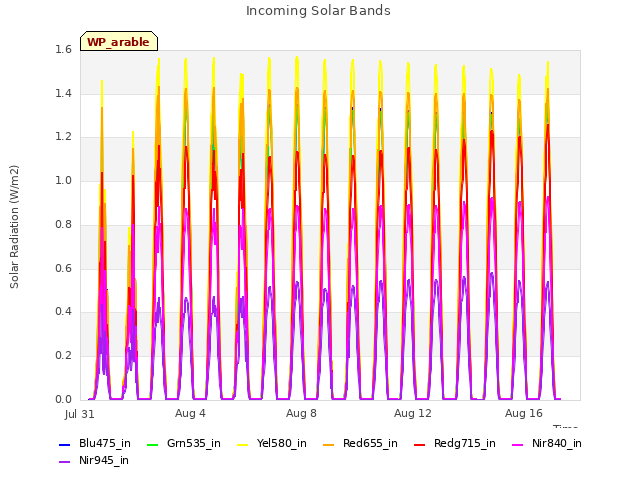Screen dimensions: 640x480
Task: Select the Nir945_in legend label
Action: point(104,461)
